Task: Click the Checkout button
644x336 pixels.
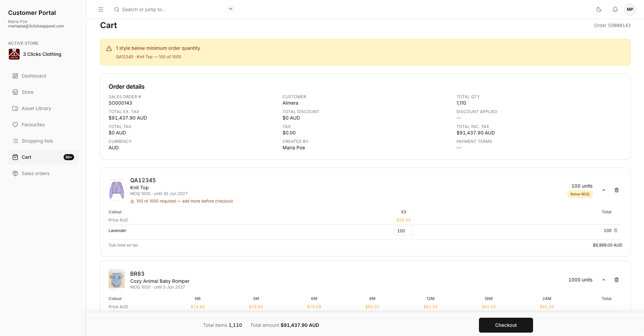Action: 506,325
